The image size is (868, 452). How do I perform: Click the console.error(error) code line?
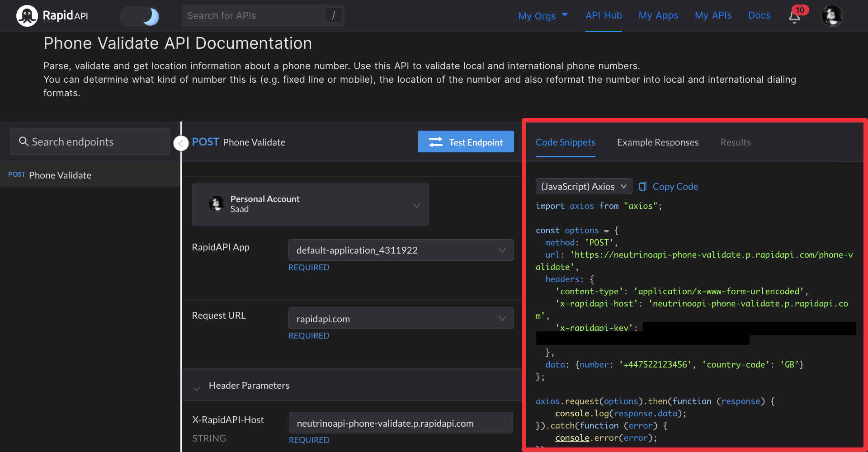[606, 438]
